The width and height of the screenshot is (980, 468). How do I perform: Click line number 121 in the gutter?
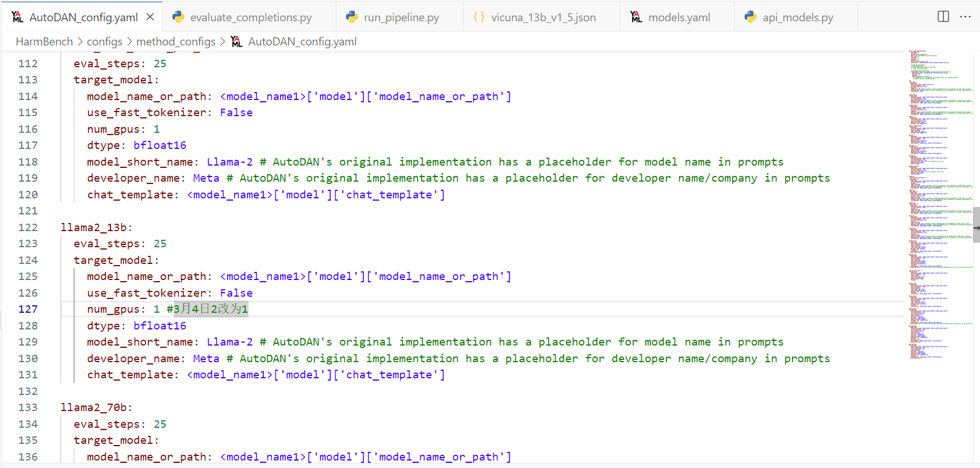(28, 211)
